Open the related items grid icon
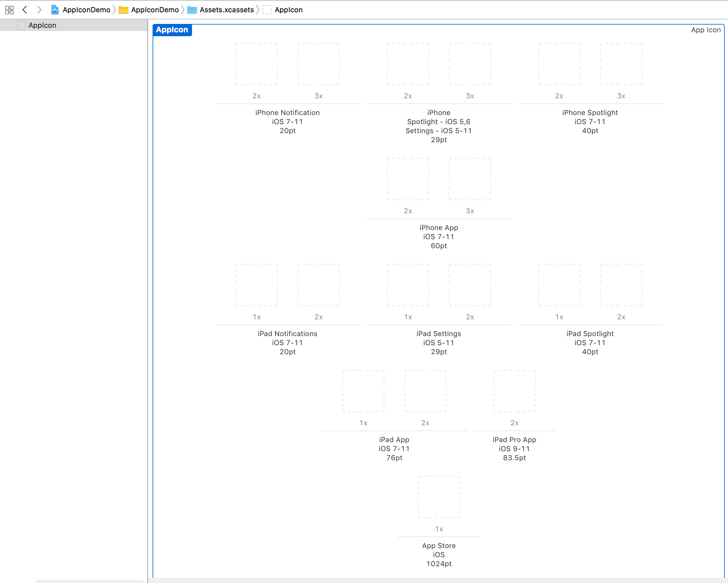The height and width of the screenshot is (583, 728). tap(9, 10)
